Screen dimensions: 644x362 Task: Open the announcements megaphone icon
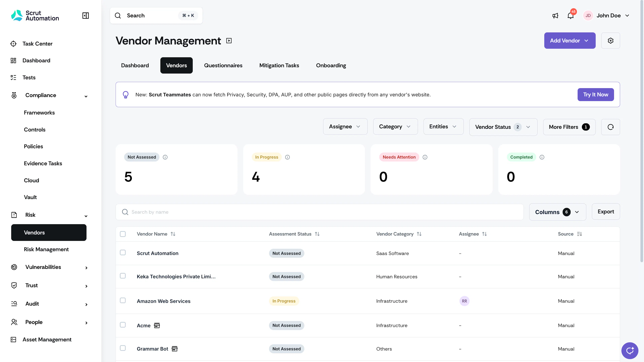pyautogui.click(x=555, y=15)
